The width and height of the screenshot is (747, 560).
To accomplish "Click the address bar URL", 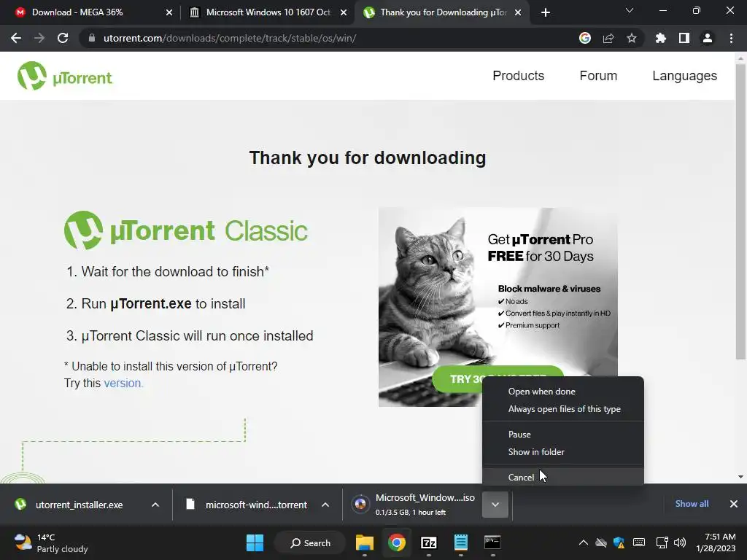I will [230, 38].
